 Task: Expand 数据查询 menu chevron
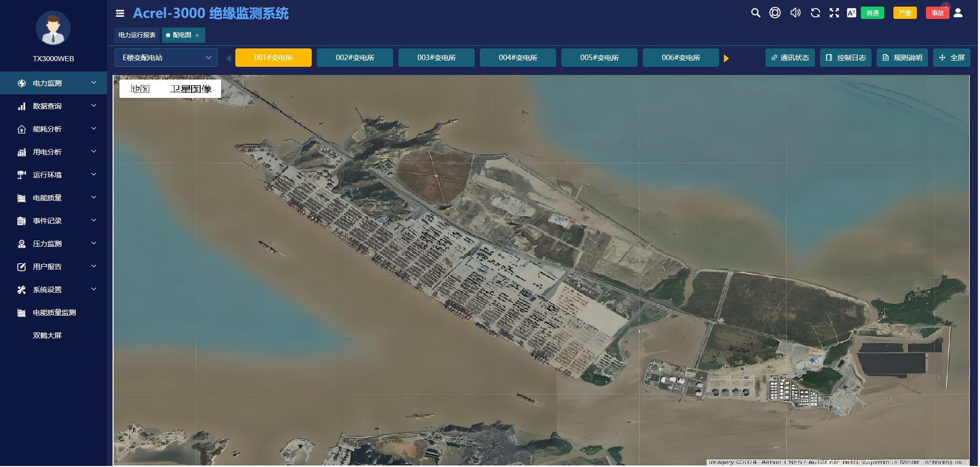[94, 106]
